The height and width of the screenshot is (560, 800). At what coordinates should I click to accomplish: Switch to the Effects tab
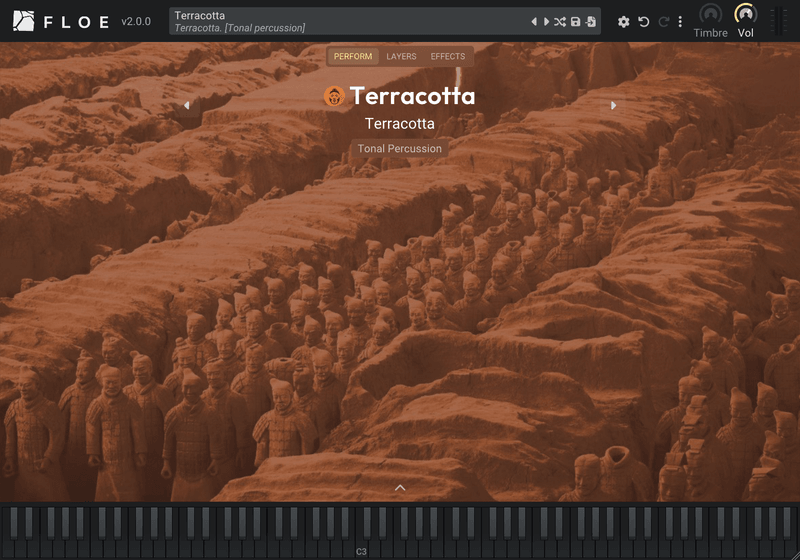[x=447, y=56]
